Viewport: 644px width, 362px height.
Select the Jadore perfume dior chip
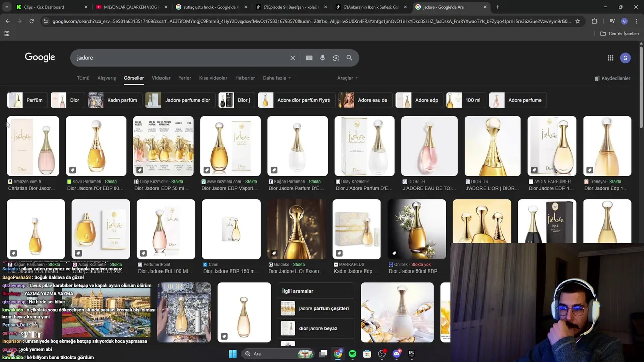[180, 100]
